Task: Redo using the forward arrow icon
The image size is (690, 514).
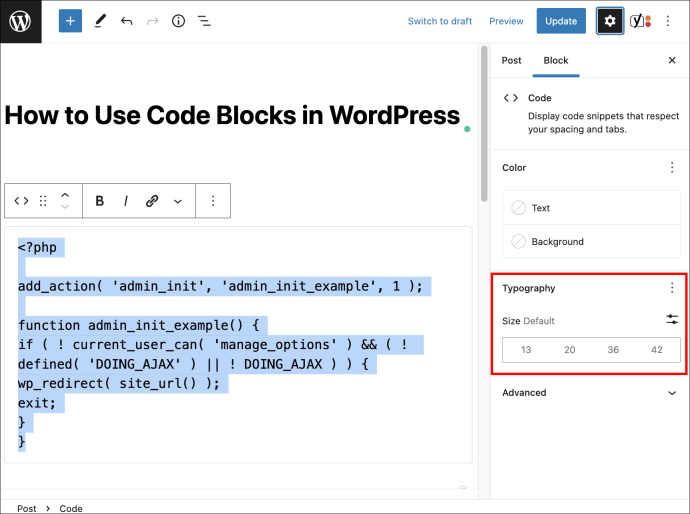Action: point(152,21)
